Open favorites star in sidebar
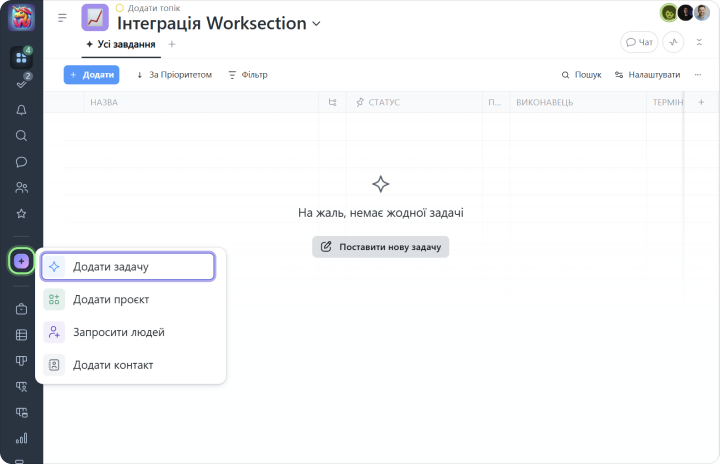 click(x=21, y=214)
